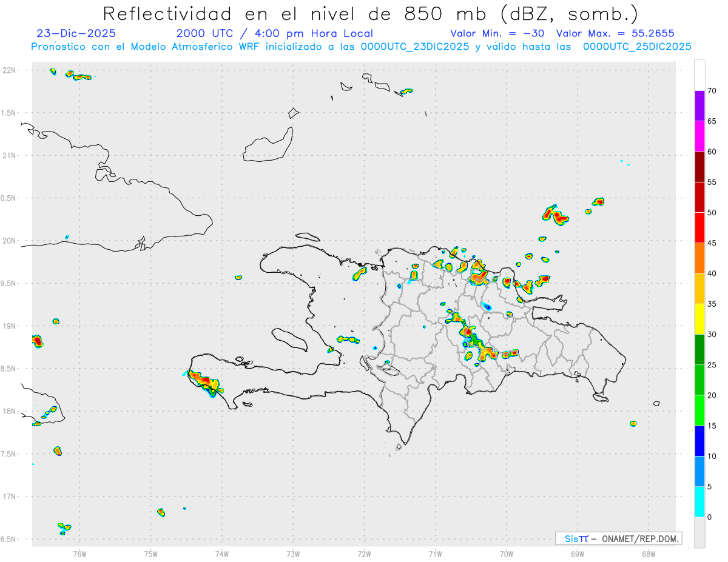
Task: Click the longitude label '72W'
Action: (364, 554)
